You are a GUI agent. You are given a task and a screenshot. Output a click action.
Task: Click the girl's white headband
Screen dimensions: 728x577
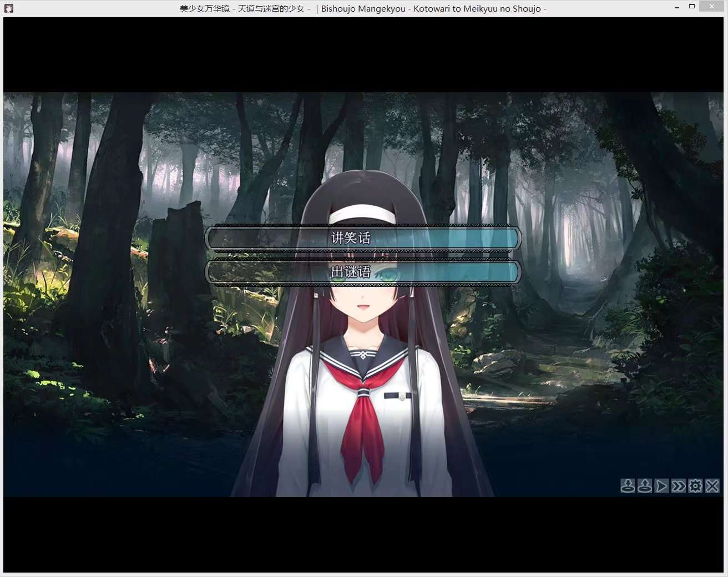pos(363,214)
